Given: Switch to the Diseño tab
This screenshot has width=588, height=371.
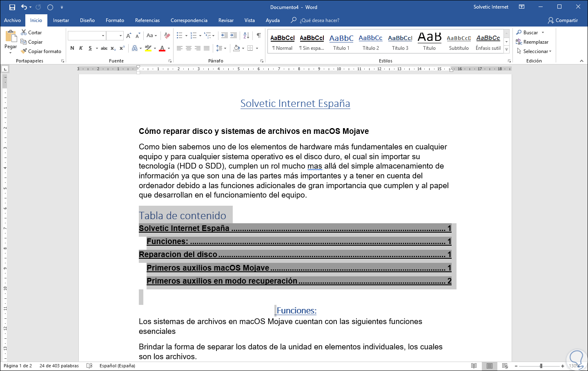Looking at the screenshot, I should coord(87,20).
